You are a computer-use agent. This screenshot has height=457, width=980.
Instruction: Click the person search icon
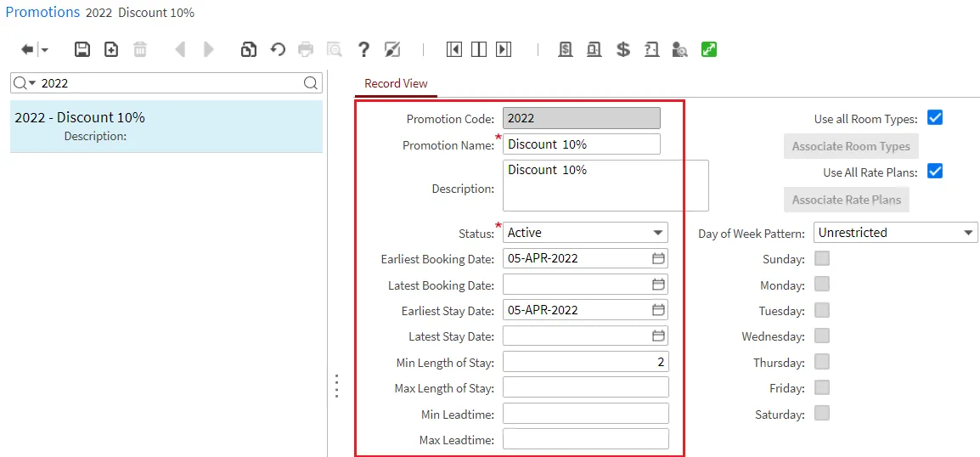(x=680, y=49)
